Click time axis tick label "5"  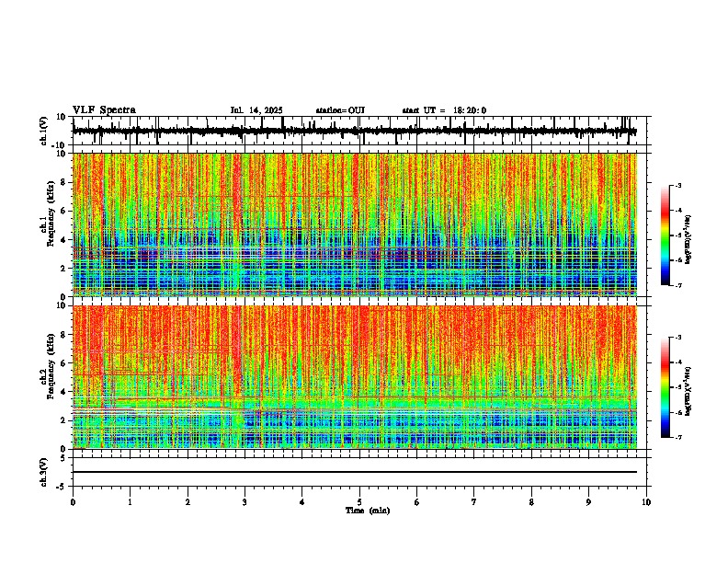tap(359, 502)
